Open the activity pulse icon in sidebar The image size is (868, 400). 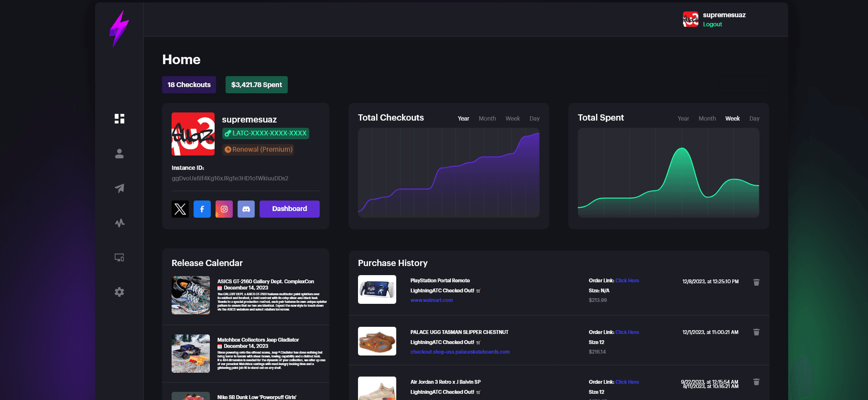tap(119, 223)
